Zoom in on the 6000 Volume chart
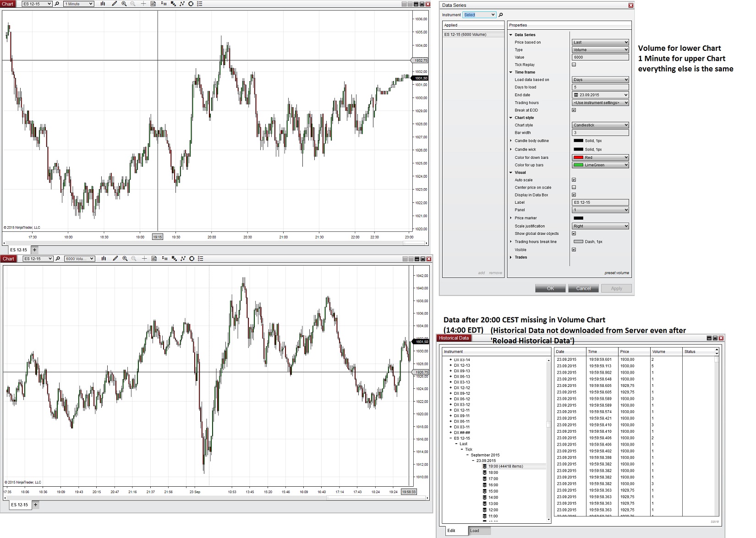756x538 pixels. 125,259
